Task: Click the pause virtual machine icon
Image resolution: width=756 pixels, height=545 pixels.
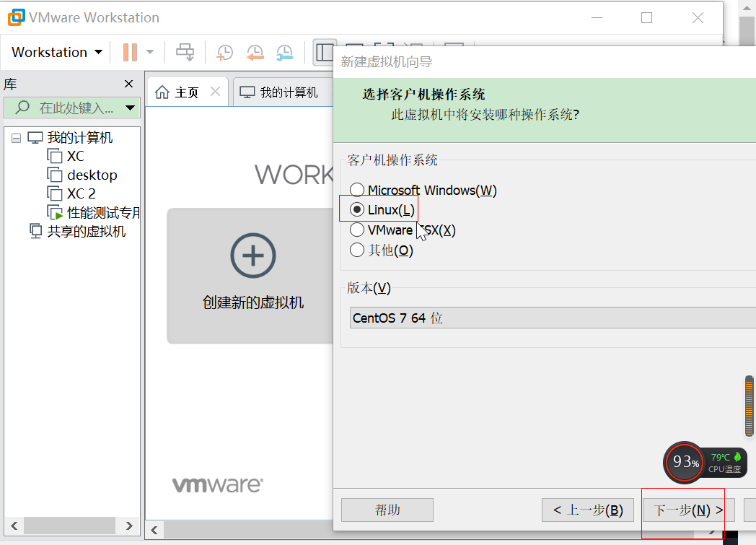Action: tap(130, 52)
